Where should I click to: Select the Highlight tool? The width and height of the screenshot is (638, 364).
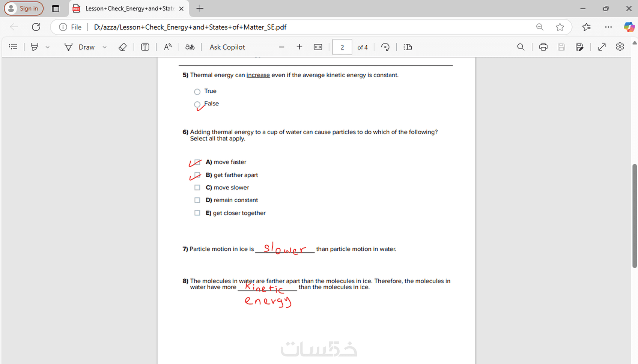35,47
